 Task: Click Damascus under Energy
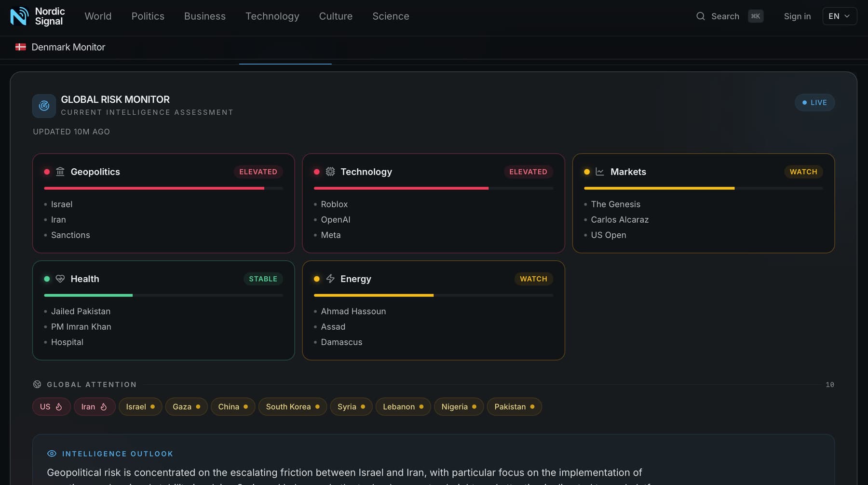pos(341,342)
